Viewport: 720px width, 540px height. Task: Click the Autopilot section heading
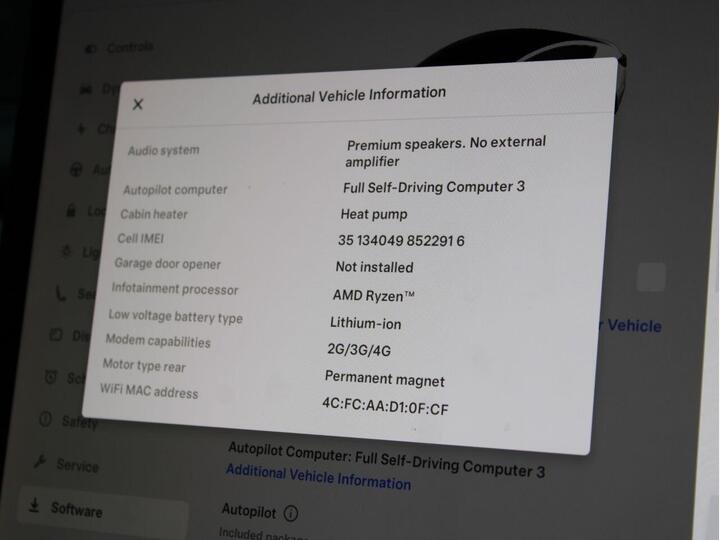(x=249, y=511)
